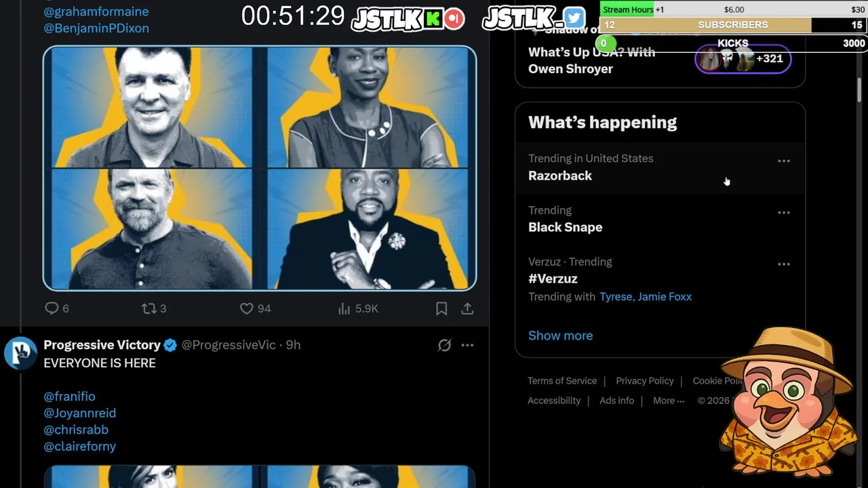Open more options for #Verzuz trend

[783, 264]
